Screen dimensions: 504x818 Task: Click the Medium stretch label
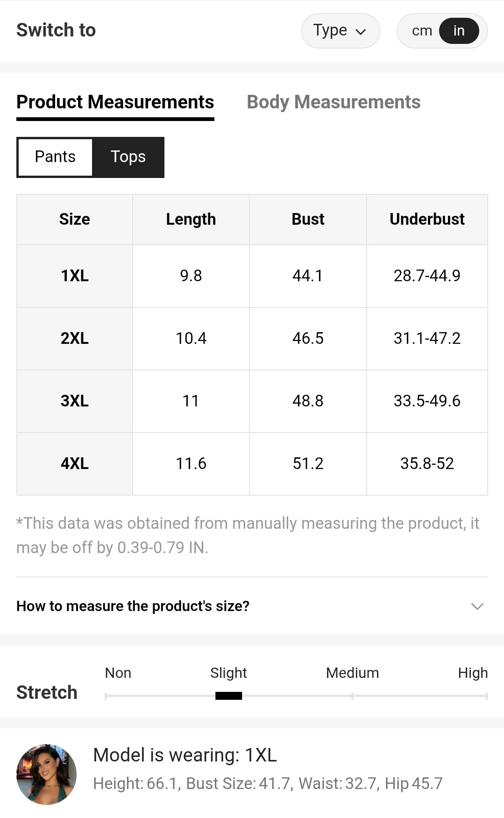(352, 673)
